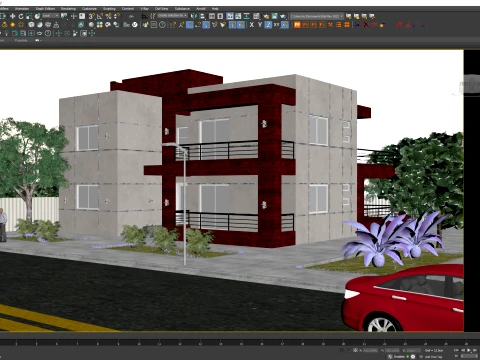480x360 pixels.
Task: Click the Y coordinate input field
Action: [392, 350]
